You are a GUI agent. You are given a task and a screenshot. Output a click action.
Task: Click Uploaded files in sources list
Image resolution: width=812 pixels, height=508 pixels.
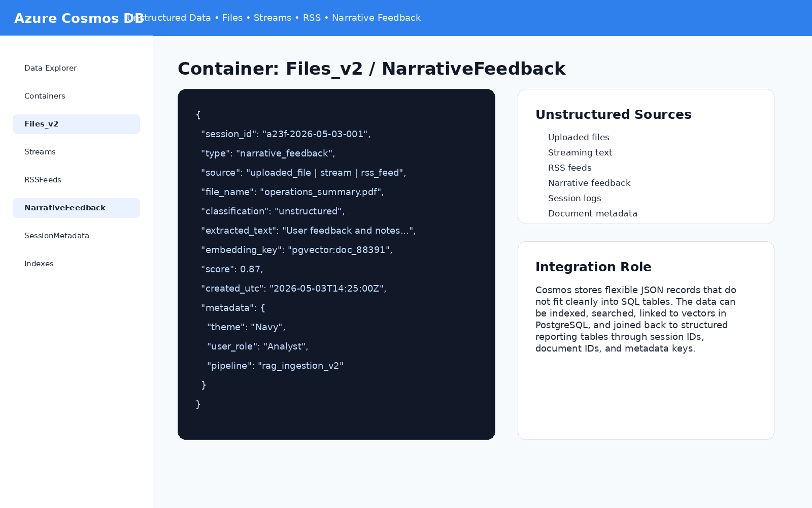(579, 137)
